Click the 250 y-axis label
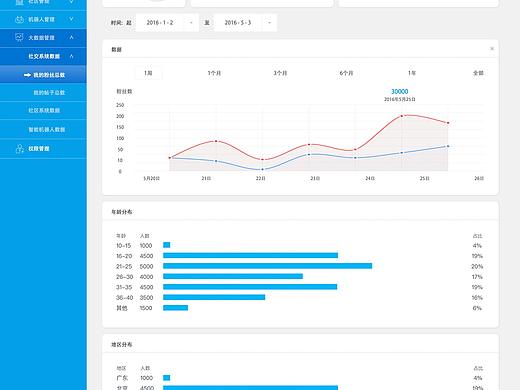The image size is (520, 390). [x=120, y=105]
